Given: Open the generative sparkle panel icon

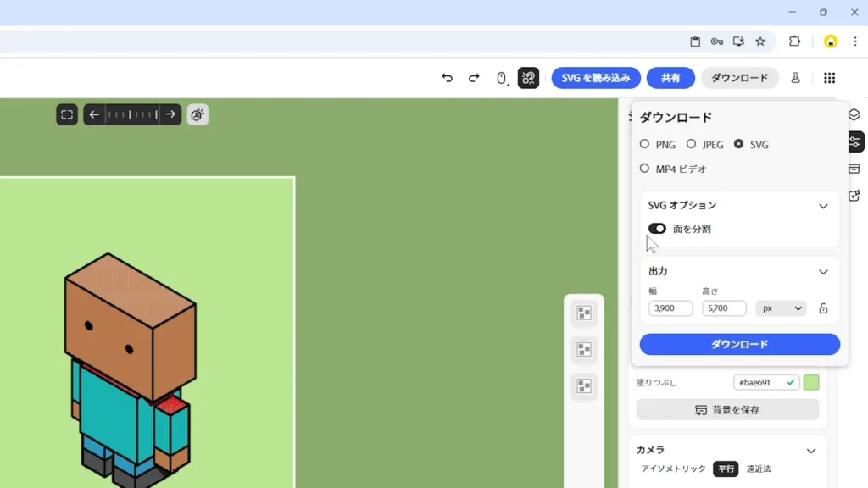Looking at the screenshot, I should tap(854, 196).
